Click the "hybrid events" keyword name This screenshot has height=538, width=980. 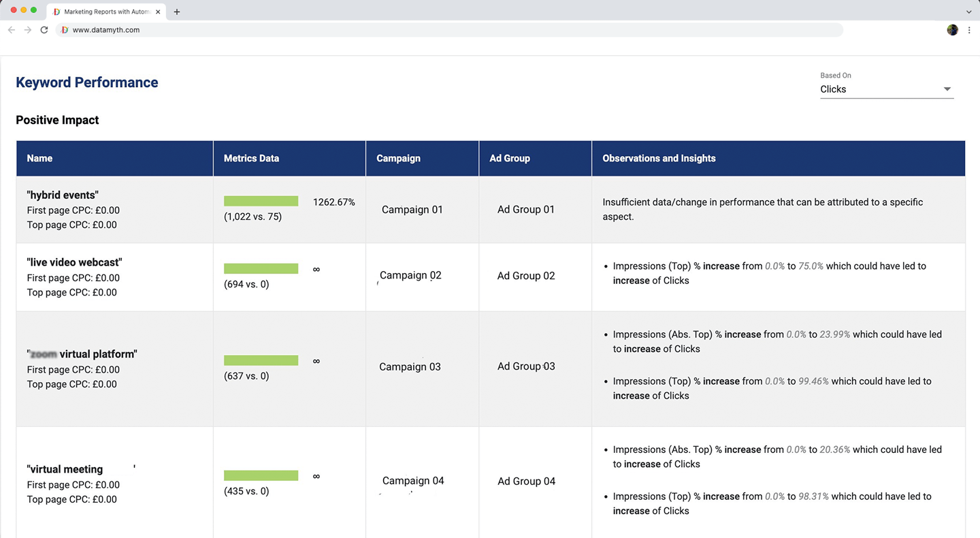click(x=63, y=195)
